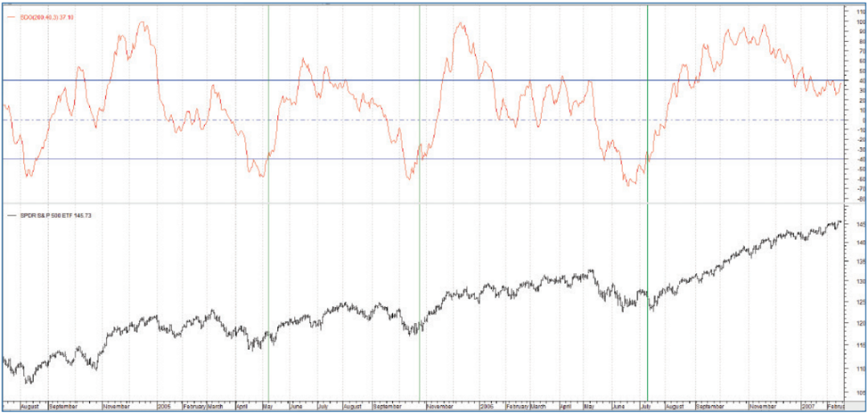Click the 2006 year label on time axis
868x414 pixels.
pos(487,407)
